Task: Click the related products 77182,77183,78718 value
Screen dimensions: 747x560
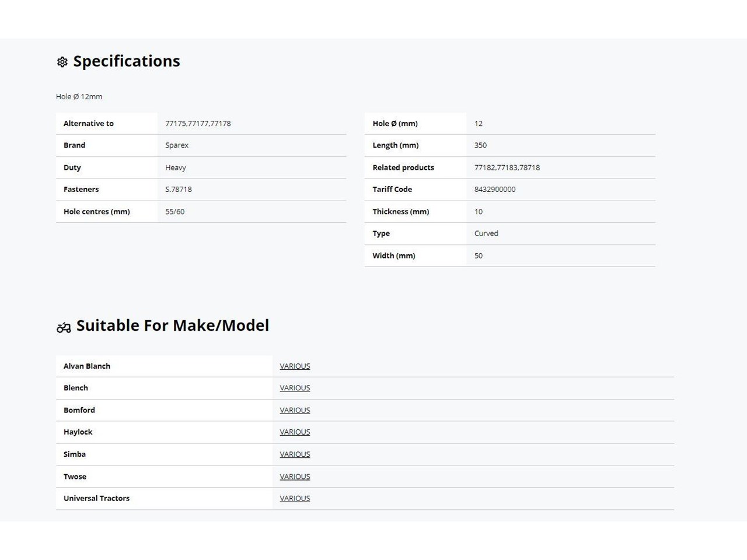Action: (x=507, y=167)
